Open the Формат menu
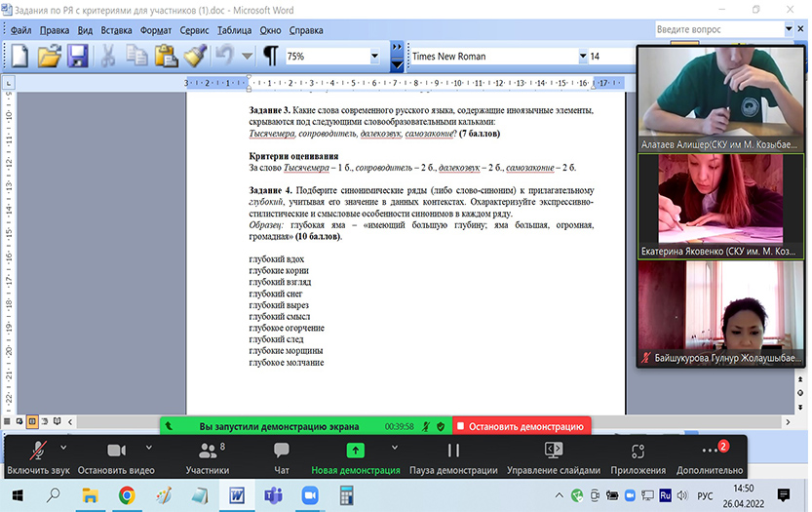Screen dimensions: 812x512 (x=156, y=30)
